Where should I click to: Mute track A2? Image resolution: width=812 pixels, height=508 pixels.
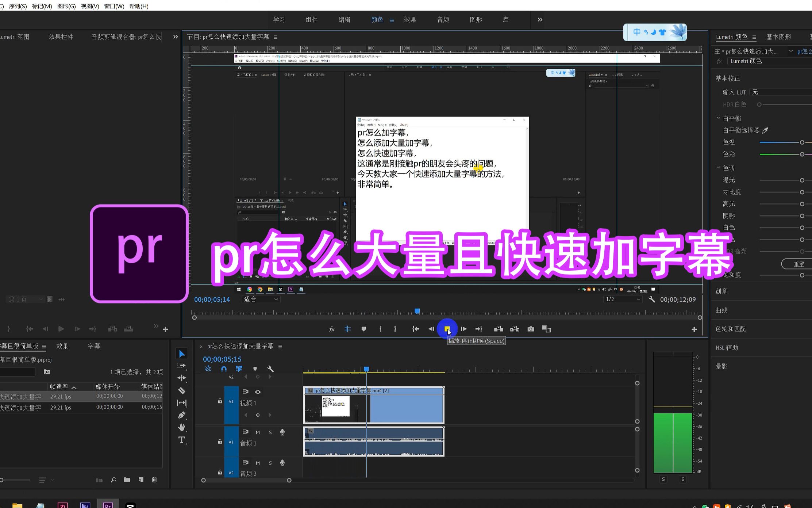click(258, 463)
